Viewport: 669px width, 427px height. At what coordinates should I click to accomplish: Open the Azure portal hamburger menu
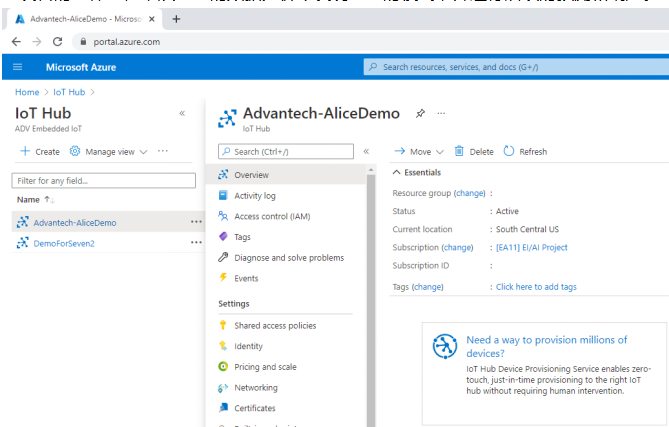click(x=18, y=67)
